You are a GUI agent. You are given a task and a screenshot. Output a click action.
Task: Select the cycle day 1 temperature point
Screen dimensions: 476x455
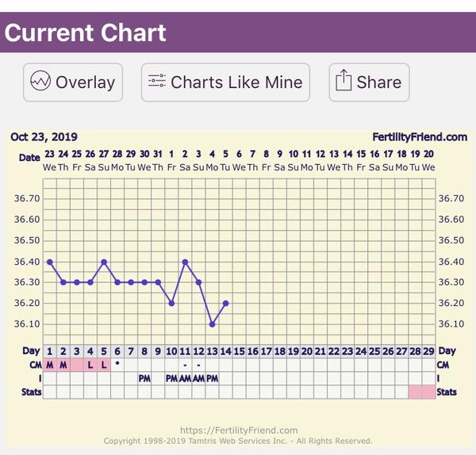pos(50,262)
